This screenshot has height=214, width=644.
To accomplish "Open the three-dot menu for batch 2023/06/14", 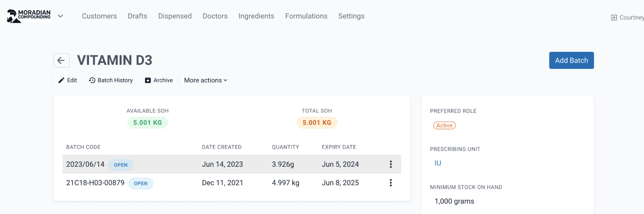I will point(391,164).
